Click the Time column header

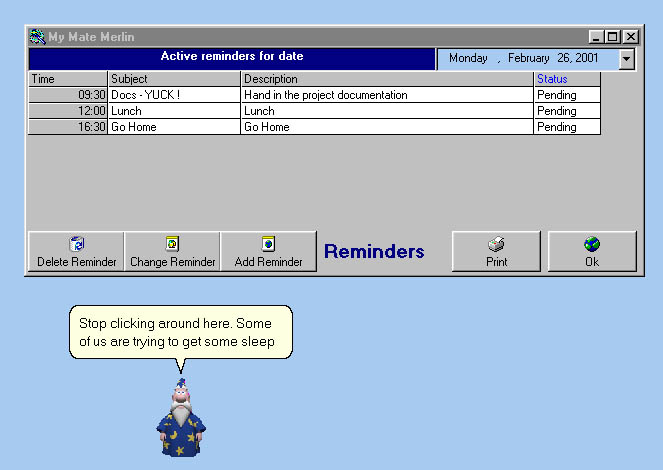coord(67,79)
